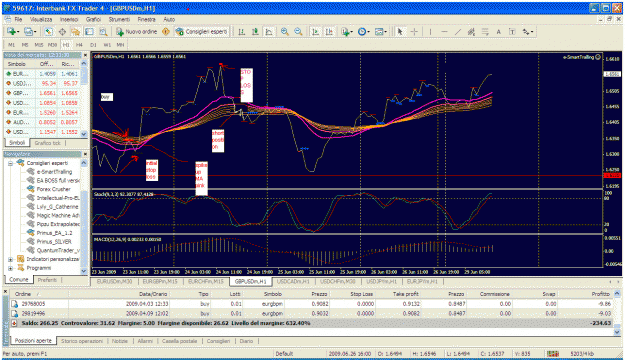
Task: Open the MetaEditor yellow diamond icon
Action: [166, 31]
